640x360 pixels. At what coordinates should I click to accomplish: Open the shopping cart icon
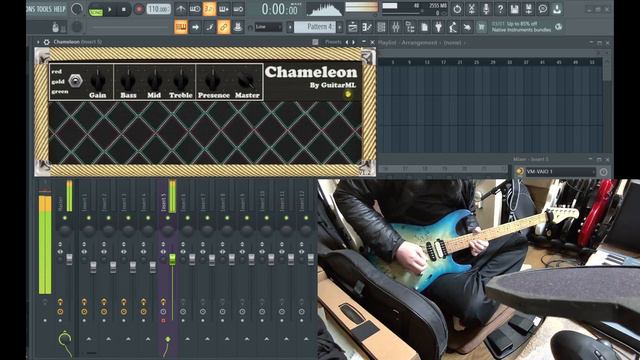[482, 27]
